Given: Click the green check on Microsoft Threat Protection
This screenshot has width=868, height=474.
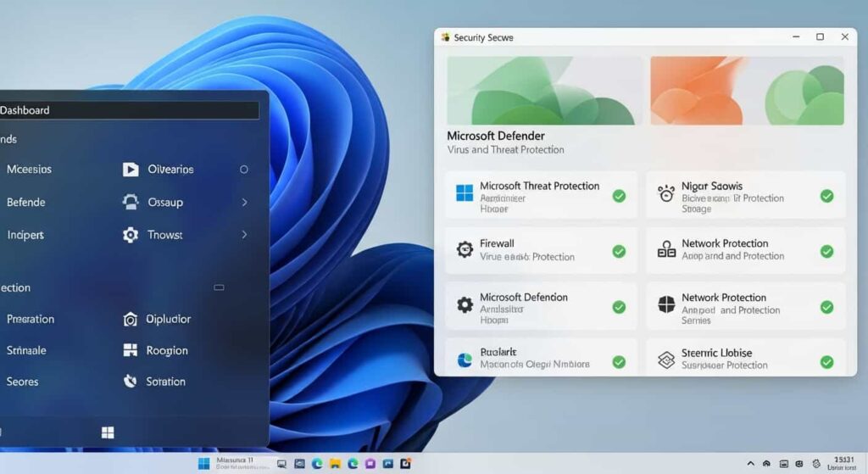Looking at the screenshot, I should point(619,196).
